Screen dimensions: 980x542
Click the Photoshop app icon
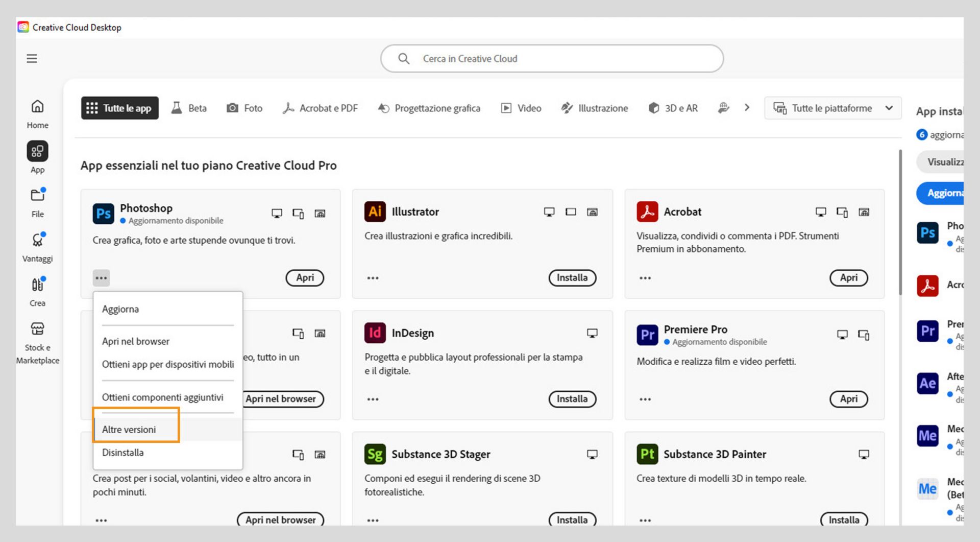click(103, 214)
